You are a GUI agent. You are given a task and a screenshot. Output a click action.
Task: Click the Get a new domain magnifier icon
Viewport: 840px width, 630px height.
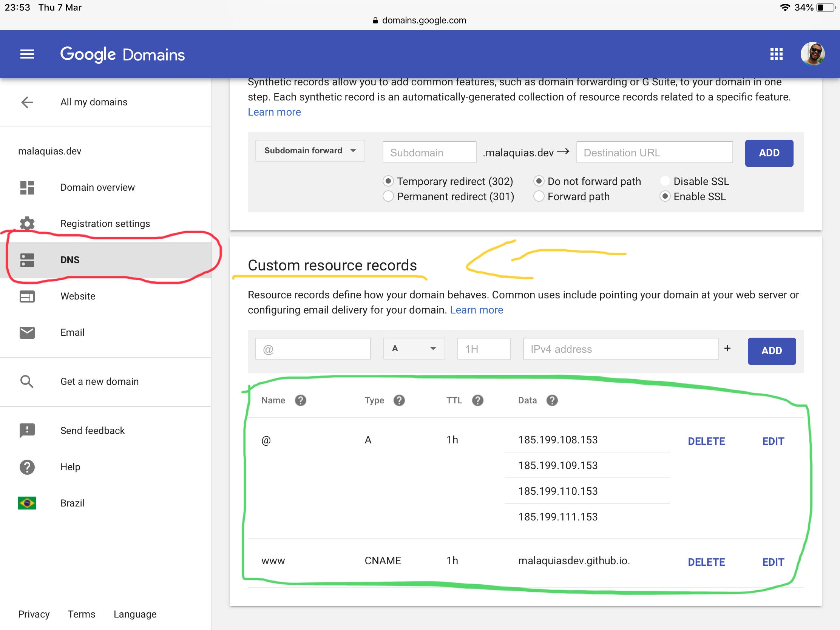tap(27, 381)
